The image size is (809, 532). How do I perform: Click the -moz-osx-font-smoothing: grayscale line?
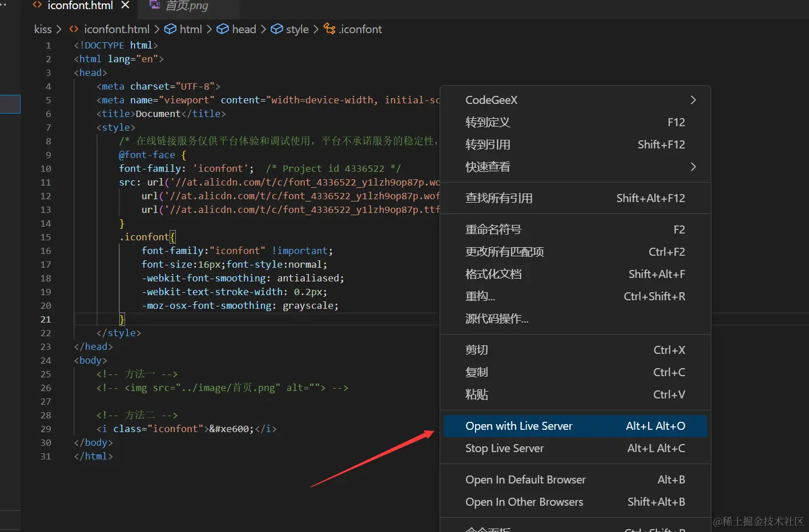coord(240,305)
